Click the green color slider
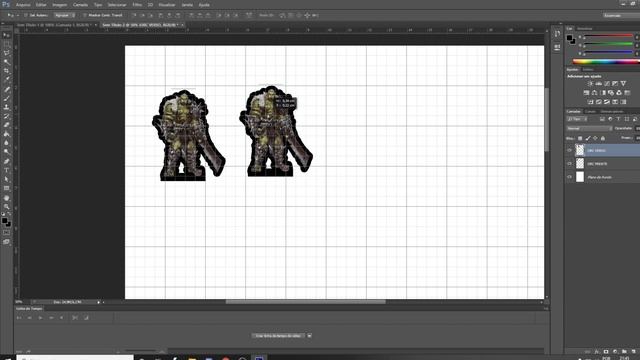This screenshot has height=360, width=640. point(608,44)
